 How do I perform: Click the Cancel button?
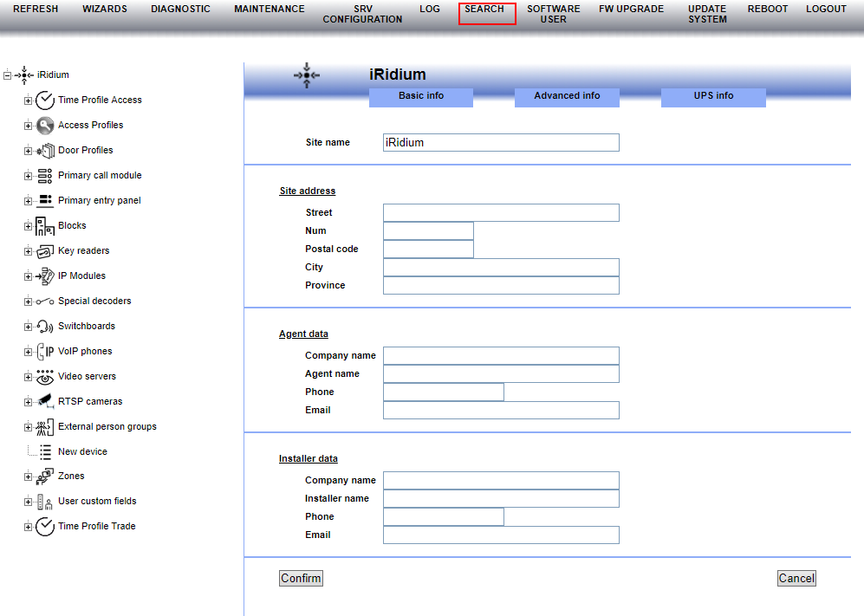796,578
